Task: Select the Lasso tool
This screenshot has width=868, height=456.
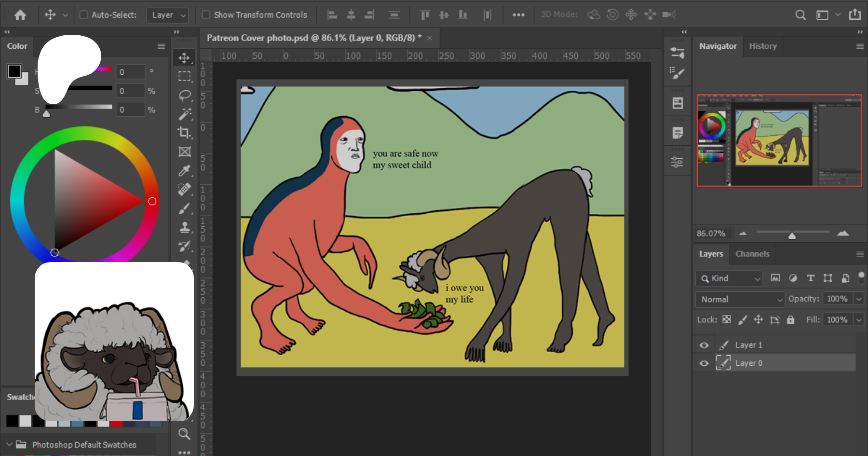Action: [x=184, y=95]
